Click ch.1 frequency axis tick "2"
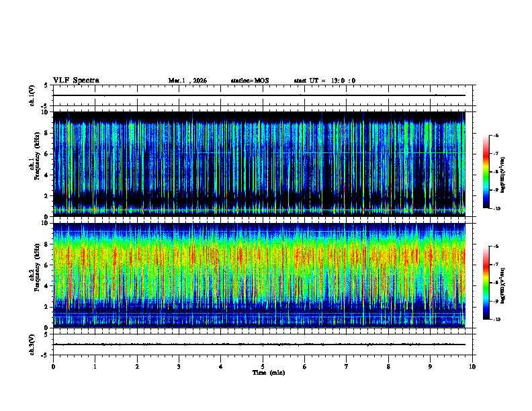Image resolution: width=532 pixels, height=411 pixels. [x=46, y=196]
